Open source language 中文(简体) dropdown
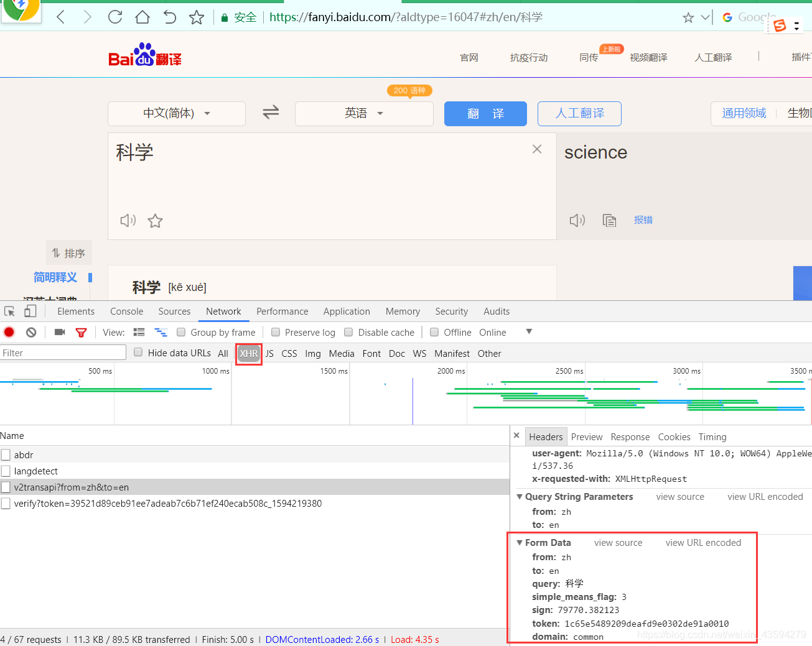This screenshot has width=812, height=646. [x=177, y=113]
